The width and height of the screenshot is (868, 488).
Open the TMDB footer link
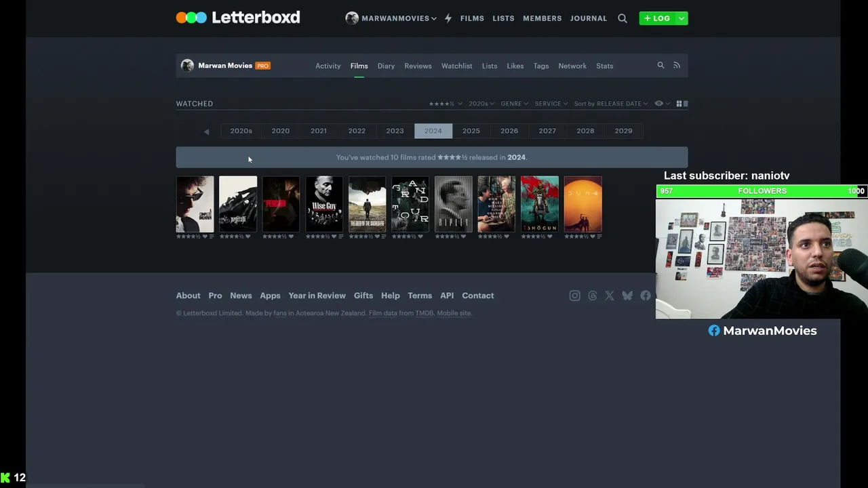(425, 313)
